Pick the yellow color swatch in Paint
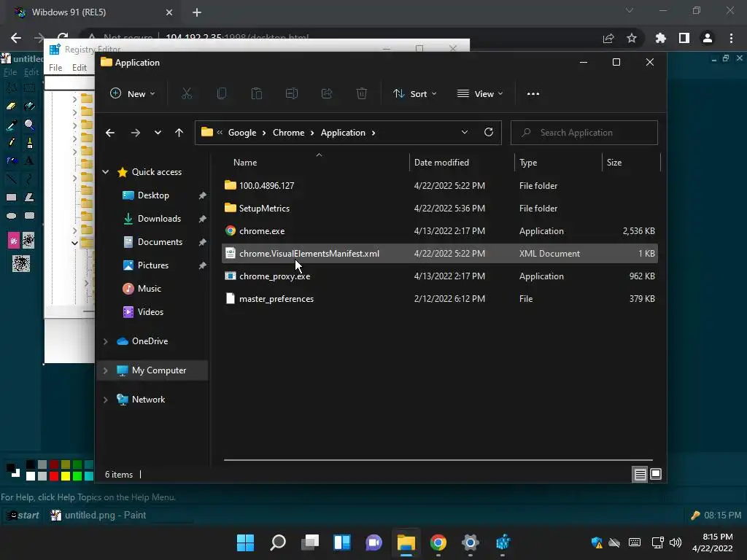747x560 pixels. (x=65, y=475)
